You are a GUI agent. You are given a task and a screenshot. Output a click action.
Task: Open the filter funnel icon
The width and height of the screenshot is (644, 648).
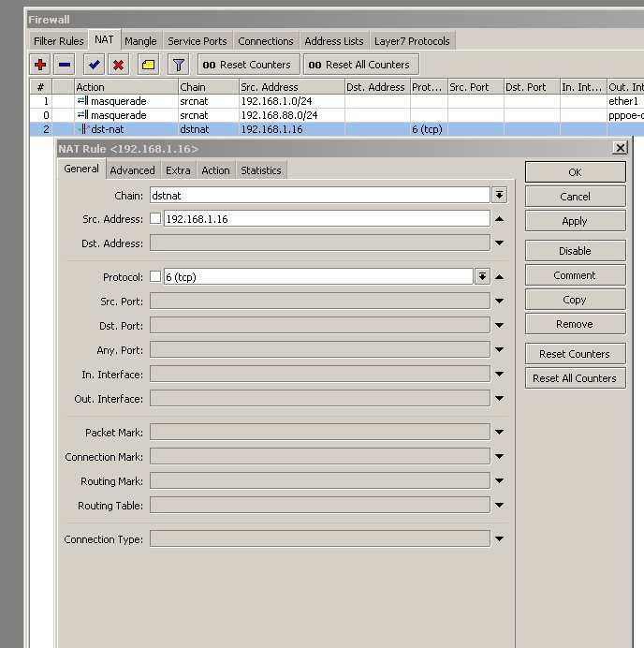pyautogui.click(x=179, y=65)
